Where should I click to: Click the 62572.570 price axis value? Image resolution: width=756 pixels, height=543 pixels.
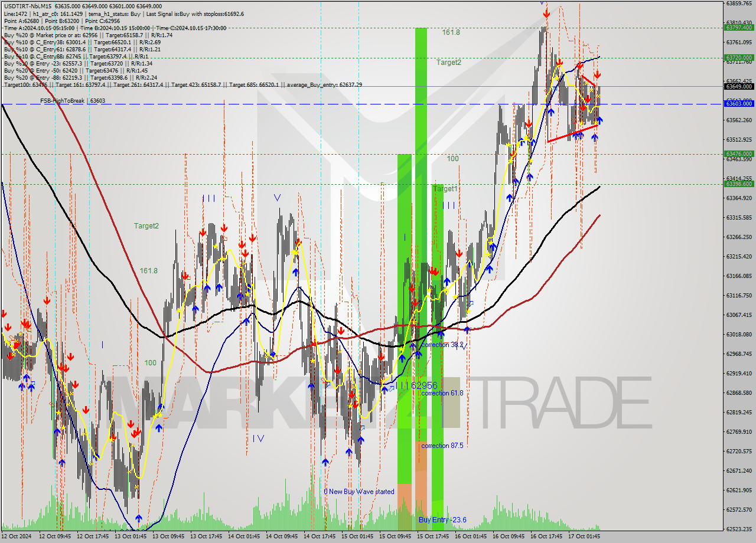tap(738, 509)
